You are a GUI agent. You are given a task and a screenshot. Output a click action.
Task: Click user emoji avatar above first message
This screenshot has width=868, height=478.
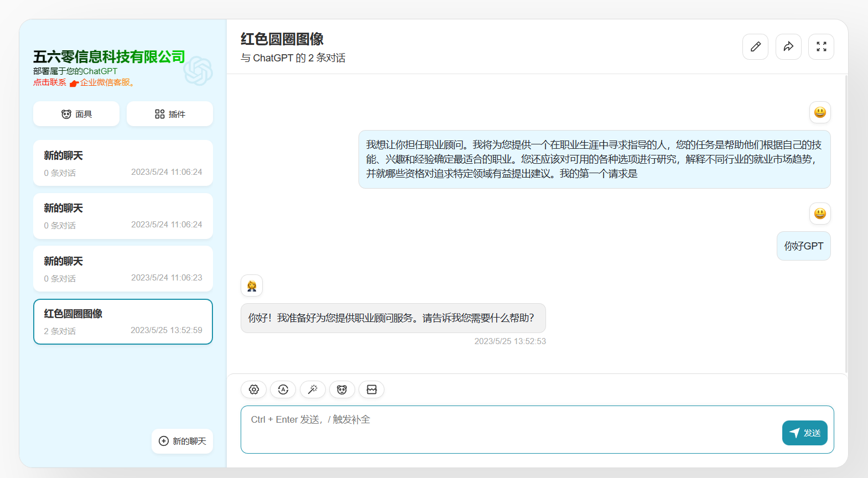(x=820, y=112)
